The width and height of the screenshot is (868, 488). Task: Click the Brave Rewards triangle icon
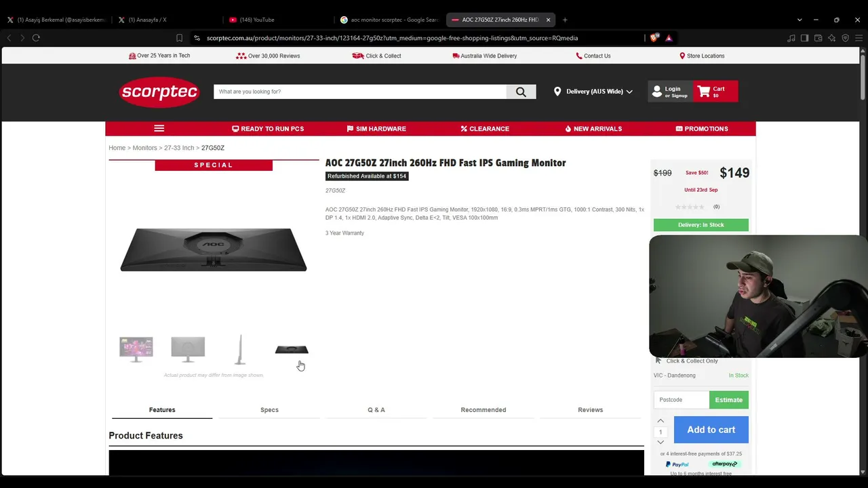click(x=669, y=38)
